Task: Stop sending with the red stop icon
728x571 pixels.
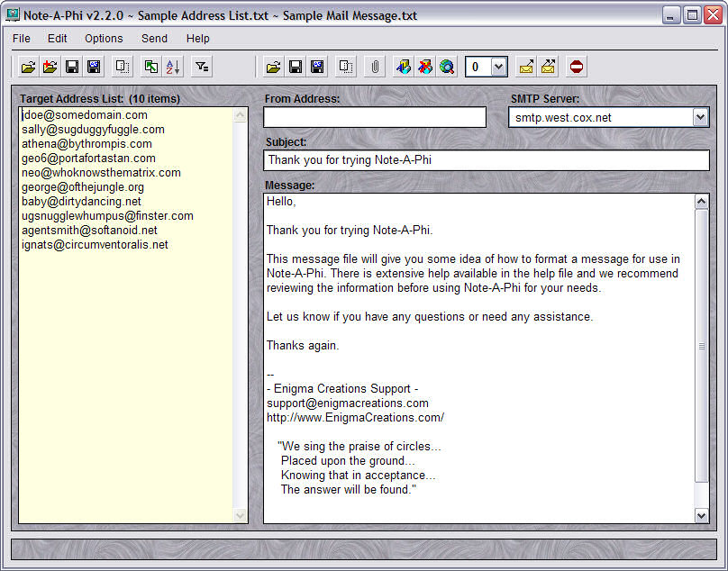Action: [576, 67]
